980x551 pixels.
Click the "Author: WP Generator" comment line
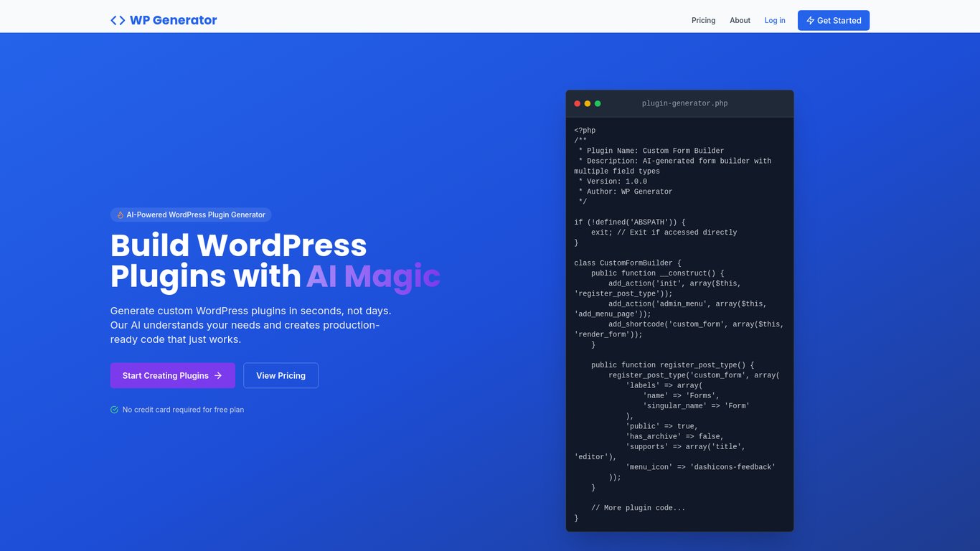pyautogui.click(x=626, y=192)
